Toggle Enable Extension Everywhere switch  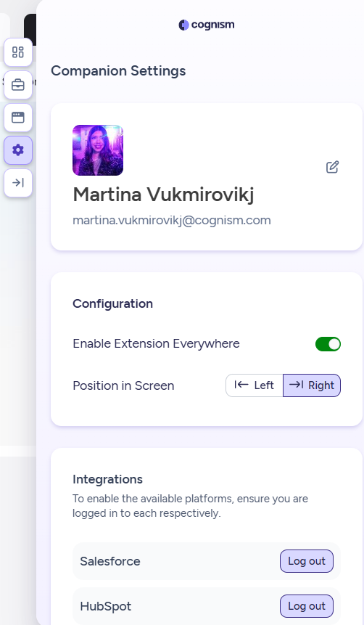pos(328,344)
